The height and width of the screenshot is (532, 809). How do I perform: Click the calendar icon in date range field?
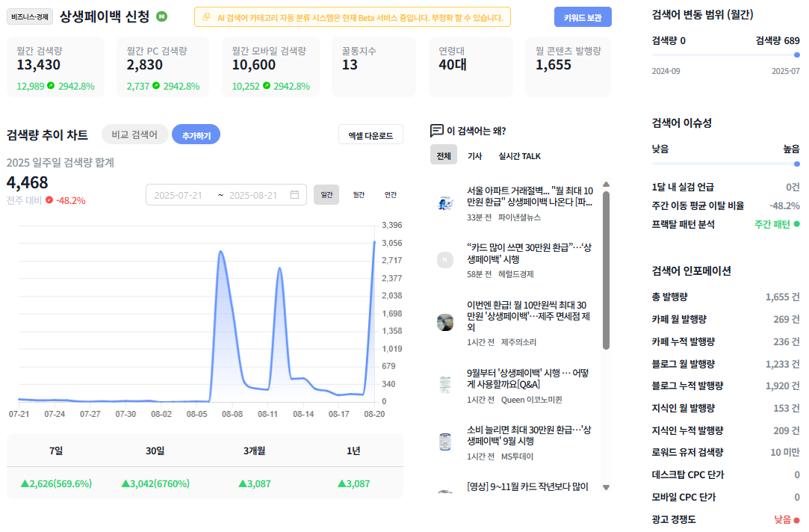tap(294, 194)
